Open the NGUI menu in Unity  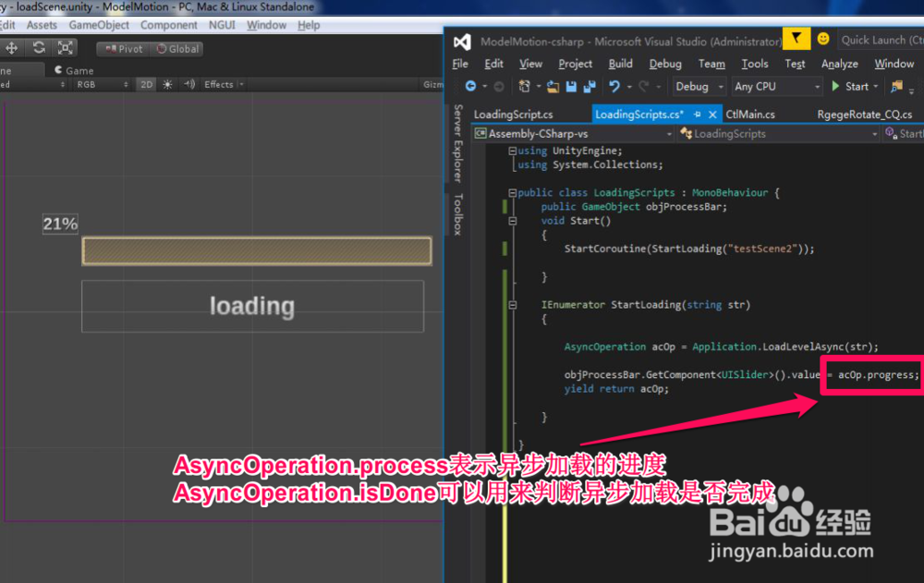click(x=222, y=25)
